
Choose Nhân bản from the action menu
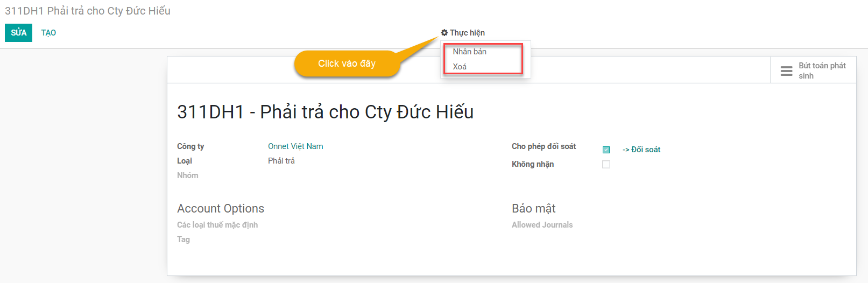469,52
